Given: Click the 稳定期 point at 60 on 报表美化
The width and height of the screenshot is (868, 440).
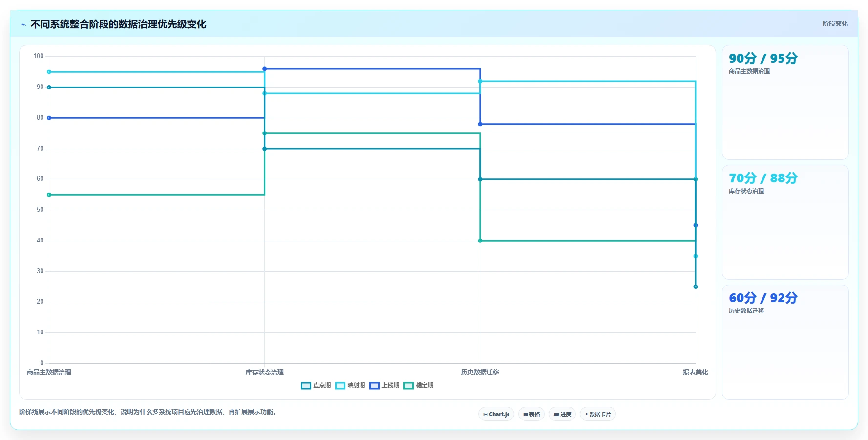Looking at the screenshot, I should pyautogui.click(x=696, y=179).
